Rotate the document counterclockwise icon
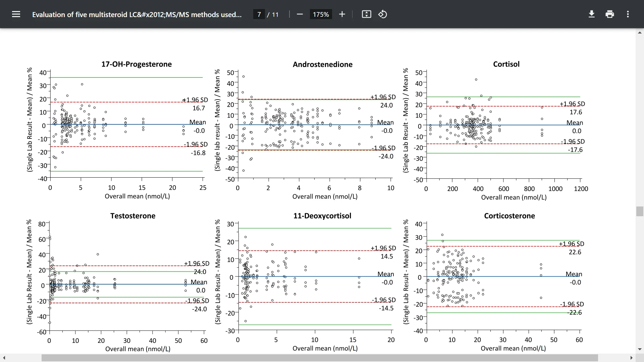The height and width of the screenshot is (362, 644). pyautogui.click(x=383, y=14)
